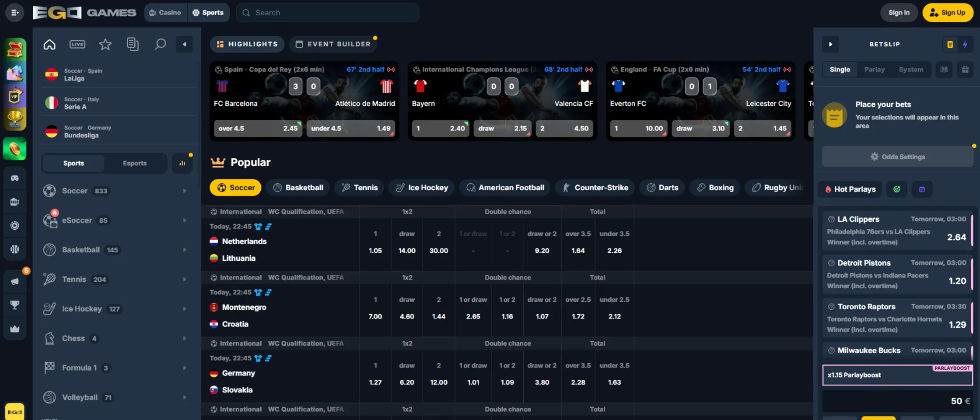Toggle the Hot Parlays filter
Image resolution: width=980 pixels, height=420 pixels.
tap(849, 189)
